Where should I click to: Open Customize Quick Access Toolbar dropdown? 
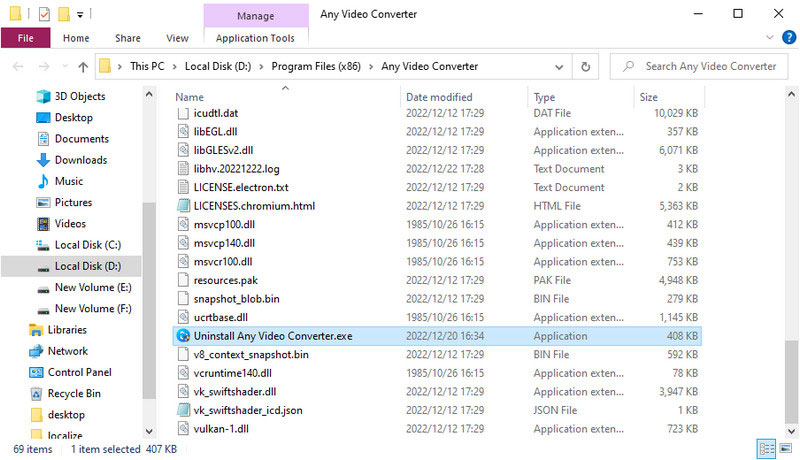coord(80,15)
